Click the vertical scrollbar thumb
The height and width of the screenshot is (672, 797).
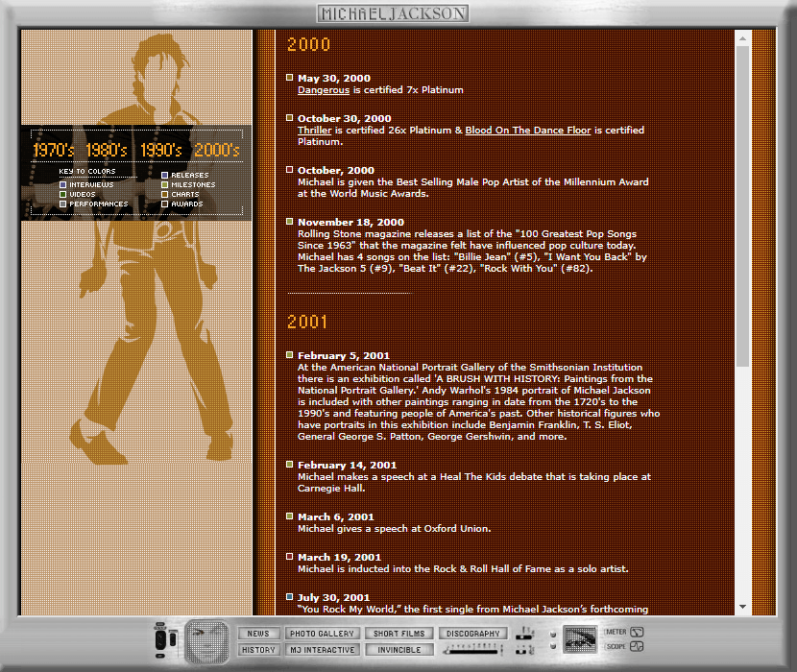coord(742,205)
